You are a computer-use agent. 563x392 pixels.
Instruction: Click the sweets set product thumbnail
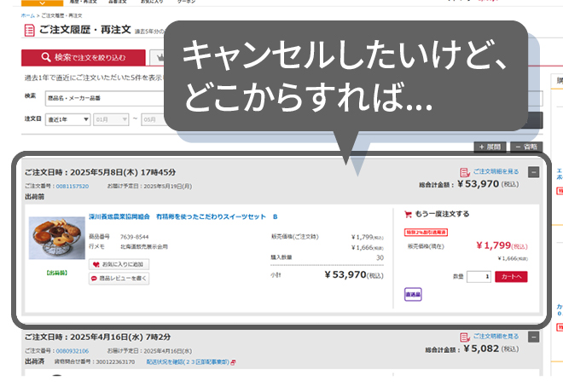pyautogui.click(x=56, y=238)
